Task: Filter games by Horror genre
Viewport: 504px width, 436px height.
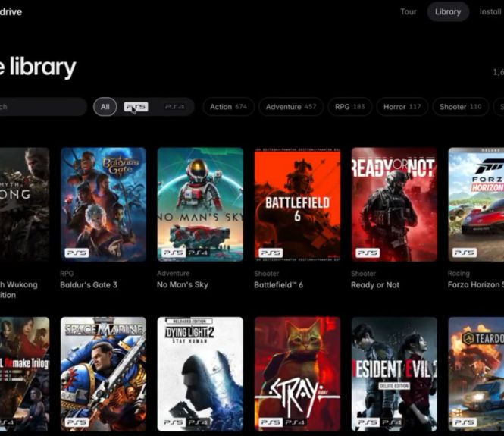Action: (402, 107)
